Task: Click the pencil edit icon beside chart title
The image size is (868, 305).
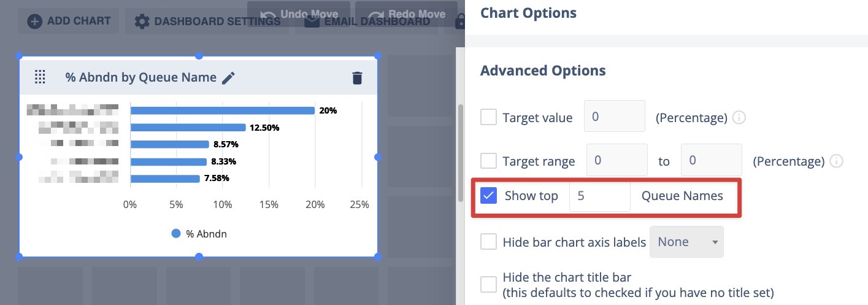Action: 228,77
